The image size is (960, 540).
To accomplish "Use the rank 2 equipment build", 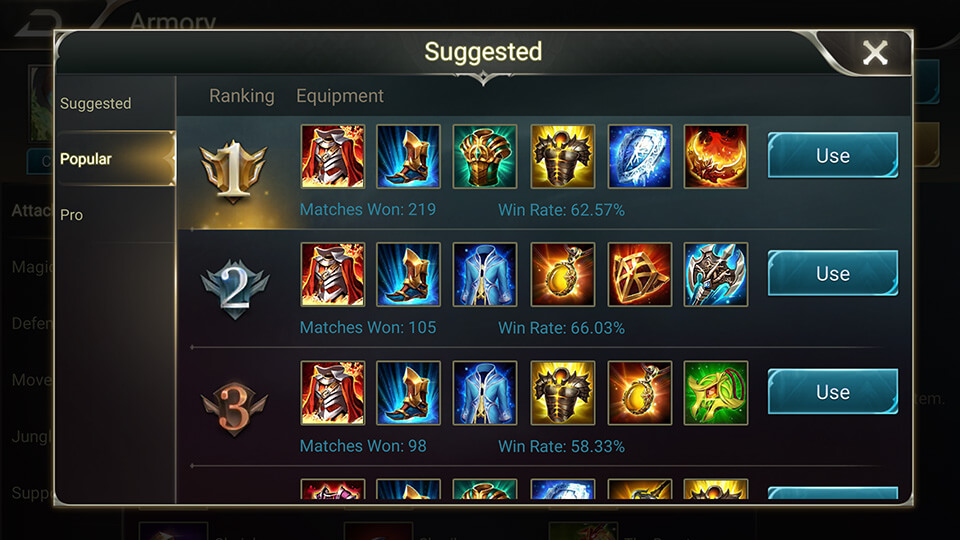I will click(x=833, y=274).
